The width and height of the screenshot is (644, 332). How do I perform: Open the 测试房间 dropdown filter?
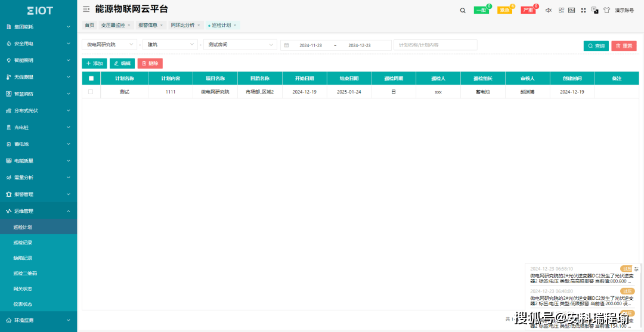[240, 45]
